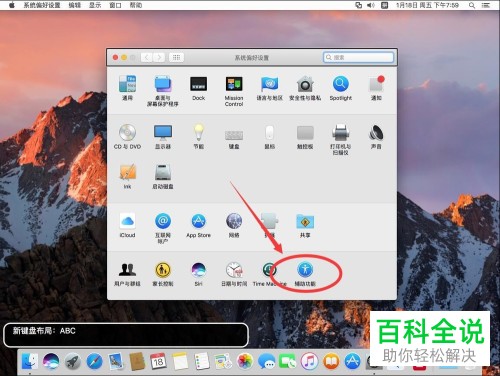Open the General (通用) preference pane
Screen dimensions: 500x376
coord(127,88)
